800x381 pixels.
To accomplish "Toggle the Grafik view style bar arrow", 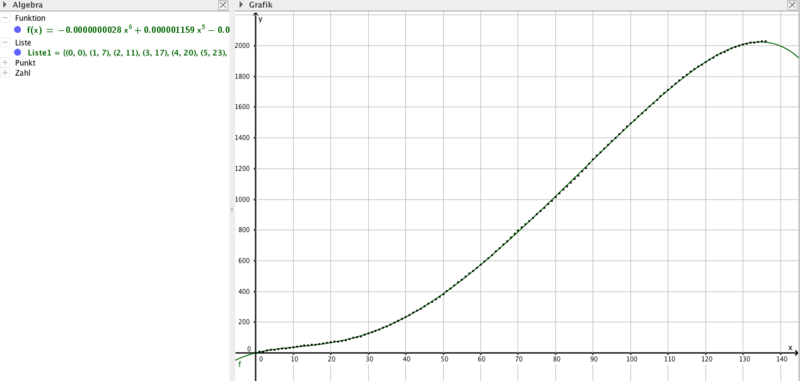I will (241, 5).
